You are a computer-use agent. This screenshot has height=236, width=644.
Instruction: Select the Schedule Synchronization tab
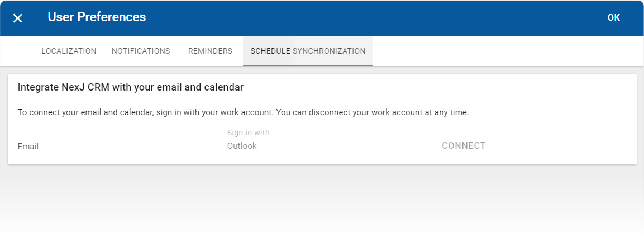coord(308,51)
